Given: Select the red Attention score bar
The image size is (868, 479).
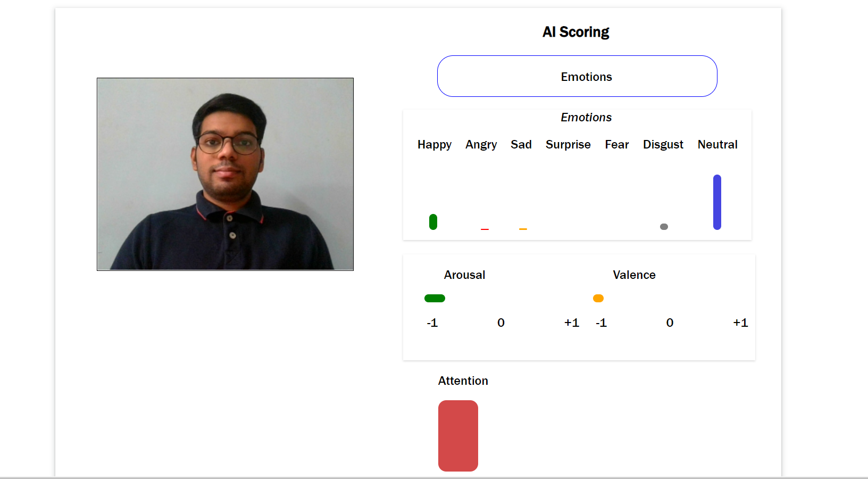Looking at the screenshot, I should pos(458,435).
